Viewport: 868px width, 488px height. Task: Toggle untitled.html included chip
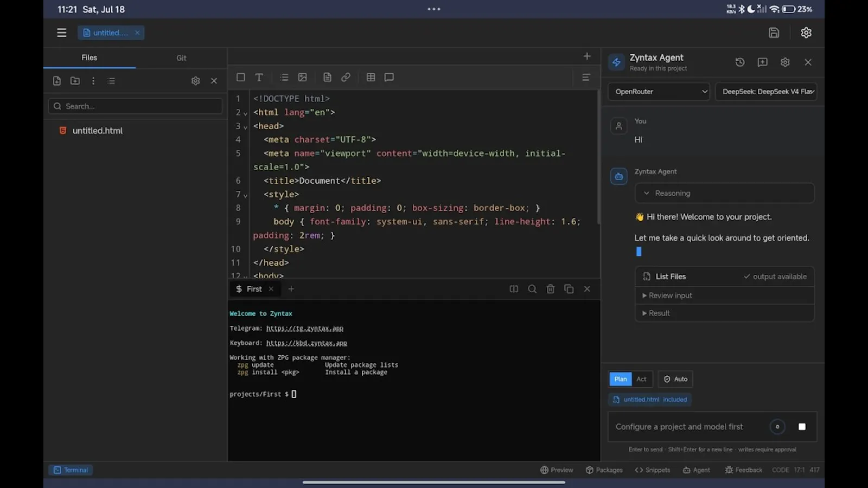pos(650,400)
